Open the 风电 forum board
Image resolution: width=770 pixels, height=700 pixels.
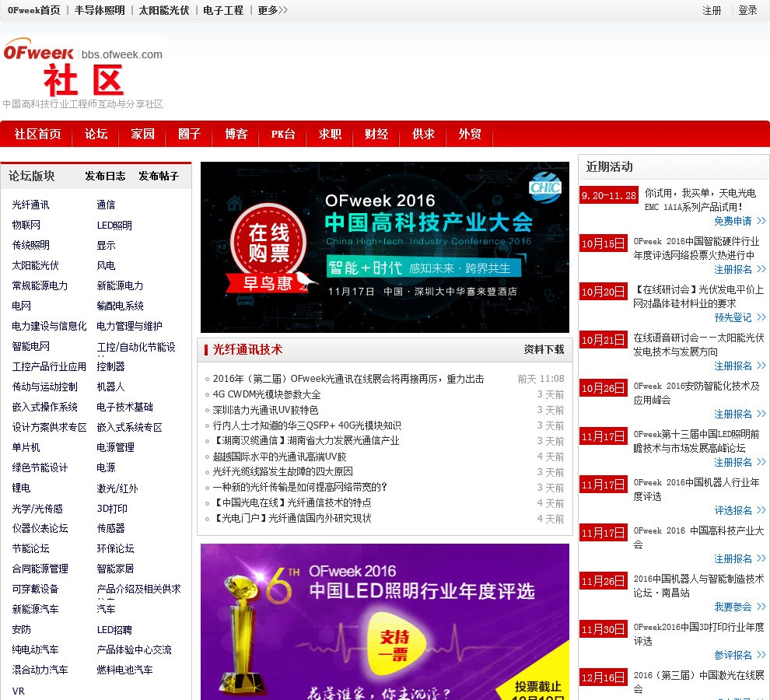tap(106, 266)
